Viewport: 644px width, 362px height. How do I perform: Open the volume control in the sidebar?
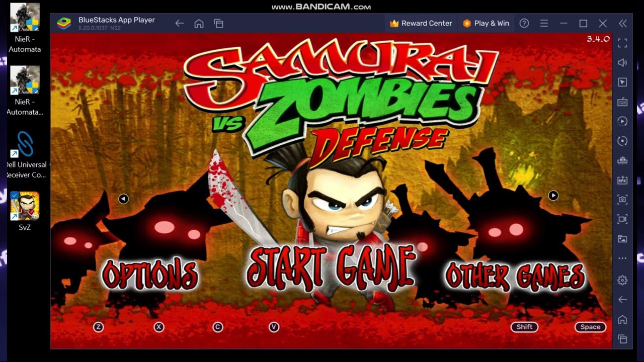point(622,62)
